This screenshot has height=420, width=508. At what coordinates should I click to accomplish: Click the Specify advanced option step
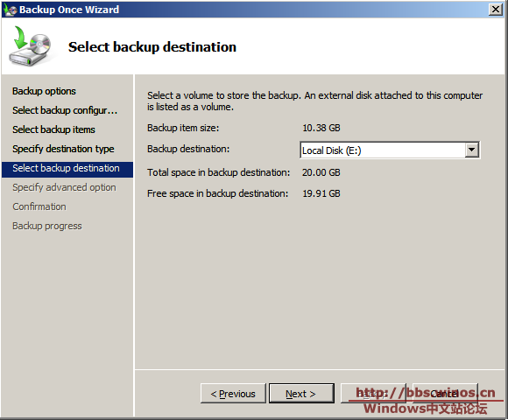[64, 187]
